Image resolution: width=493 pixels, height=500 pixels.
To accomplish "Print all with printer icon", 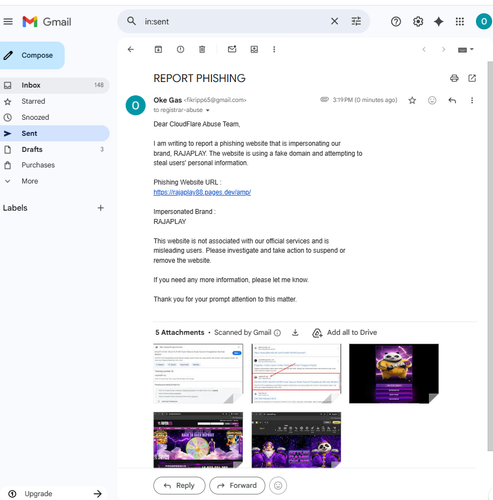I will pyautogui.click(x=454, y=78).
